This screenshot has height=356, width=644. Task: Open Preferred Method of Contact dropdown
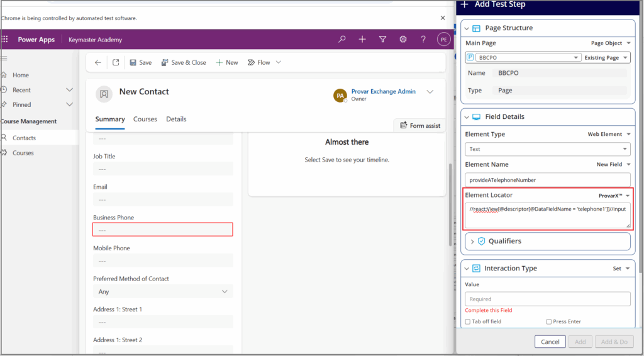click(x=163, y=291)
